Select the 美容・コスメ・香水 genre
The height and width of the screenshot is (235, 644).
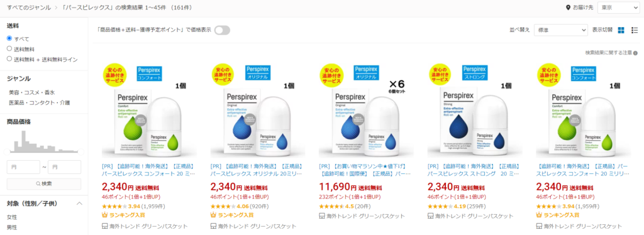[x=32, y=93]
